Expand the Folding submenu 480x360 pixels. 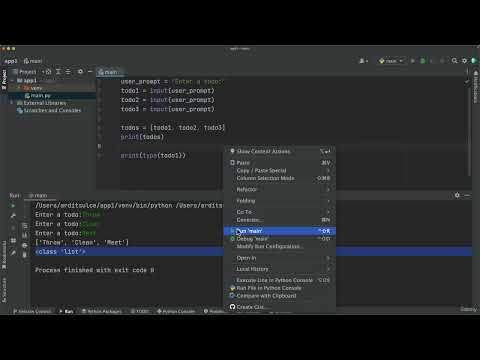pos(280,201)
